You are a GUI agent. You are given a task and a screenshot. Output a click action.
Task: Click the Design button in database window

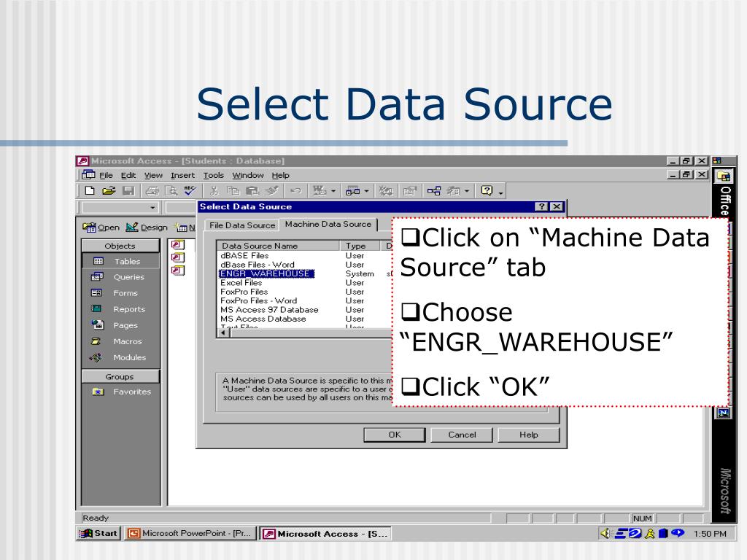[x=147, y=227]
